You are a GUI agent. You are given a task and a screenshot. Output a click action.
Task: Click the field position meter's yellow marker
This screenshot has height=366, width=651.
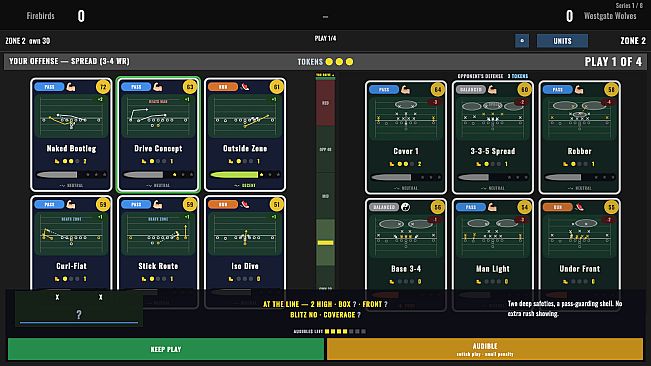coord(326,243)
